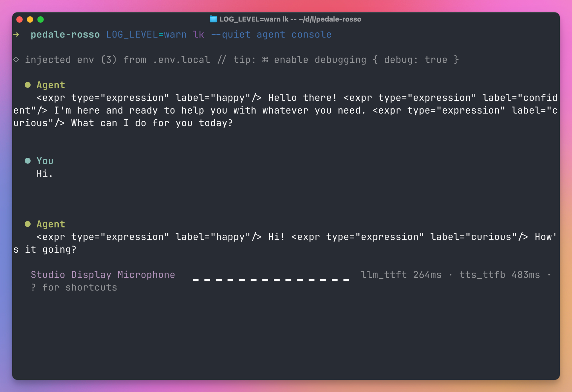Viewport: 572px width, 392px height.
Task: Click the pedale-rosso directory name in prompt
Action: coord(65,35)
